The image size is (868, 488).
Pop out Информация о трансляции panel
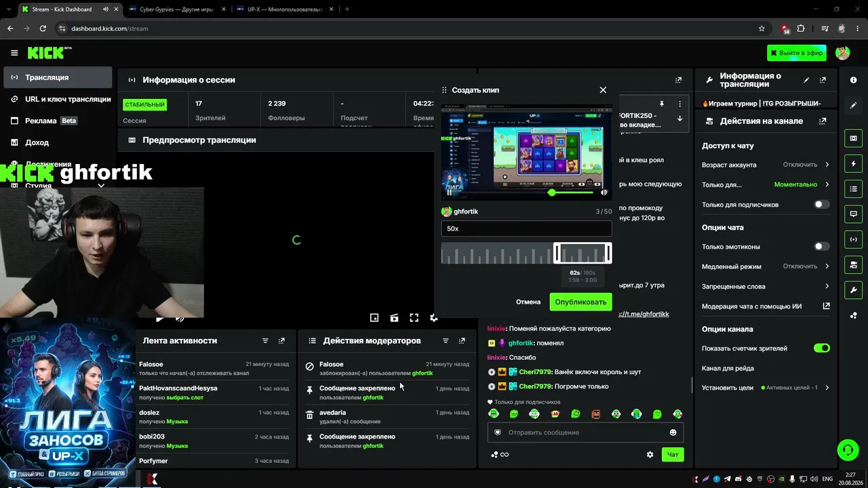tap(823, 80)
